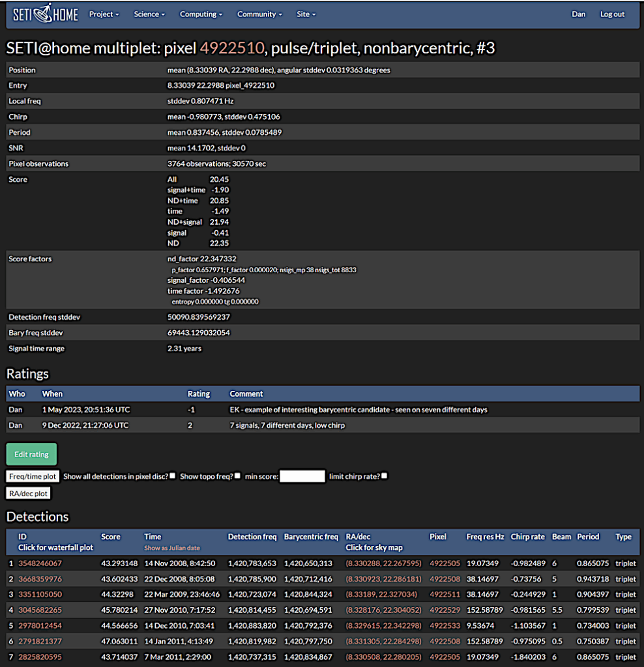Open Dan's account page
This screenshot has width=644, height=667.
tap(578, 14)
